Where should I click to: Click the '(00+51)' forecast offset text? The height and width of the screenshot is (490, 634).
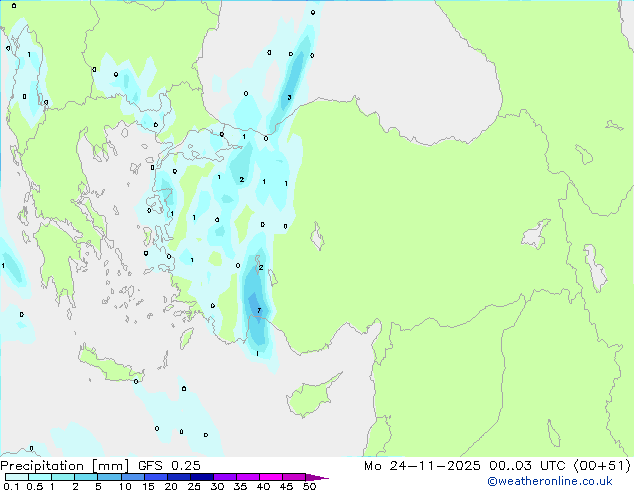602,466
